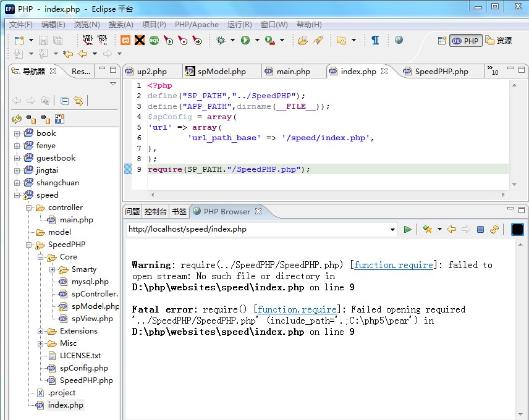This screenshot has width=529, height=420.
Task: Click the Go button in PHP Browser
Action: click(407, 230)
